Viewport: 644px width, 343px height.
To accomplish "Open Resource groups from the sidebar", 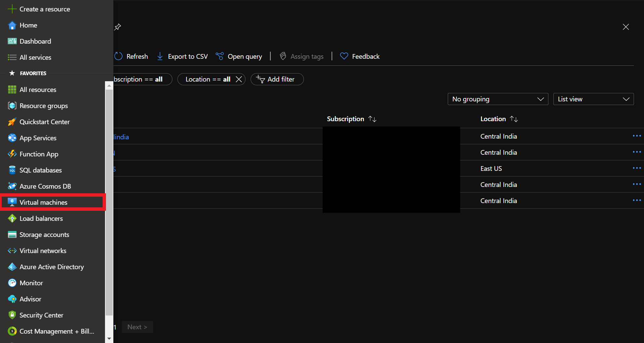I will pyautogui.click(x=53, y=106).
